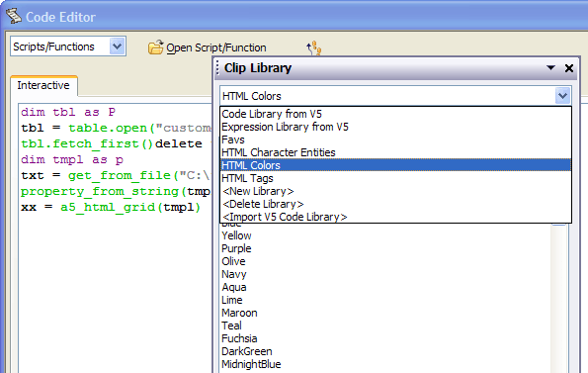588x373 pixels.
Task: Collapse the HTML Colors library dropdown arrow
Action: (562, 96)
